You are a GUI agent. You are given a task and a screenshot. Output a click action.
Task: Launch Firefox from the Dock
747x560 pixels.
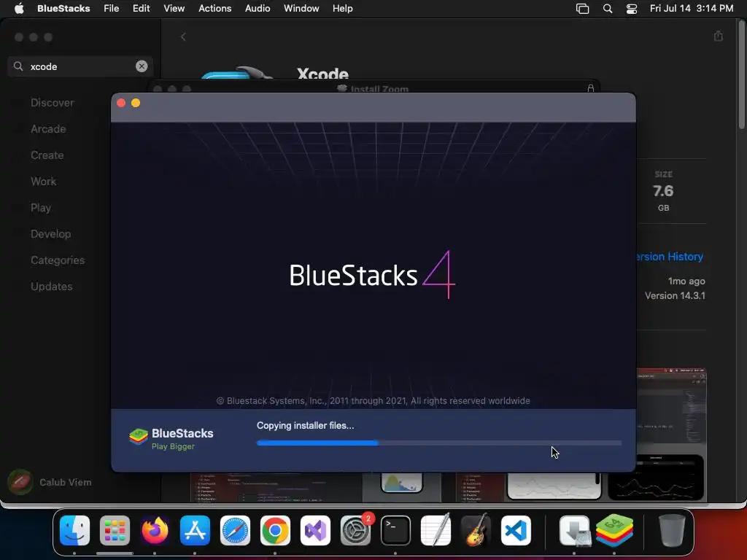[155, 531]
